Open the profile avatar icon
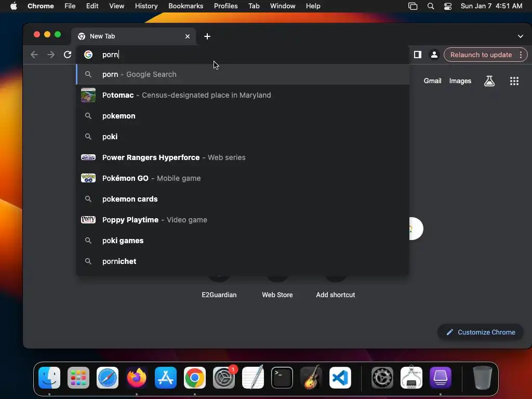Viewport: 532px width, 399px height. [x=434, y=55]
